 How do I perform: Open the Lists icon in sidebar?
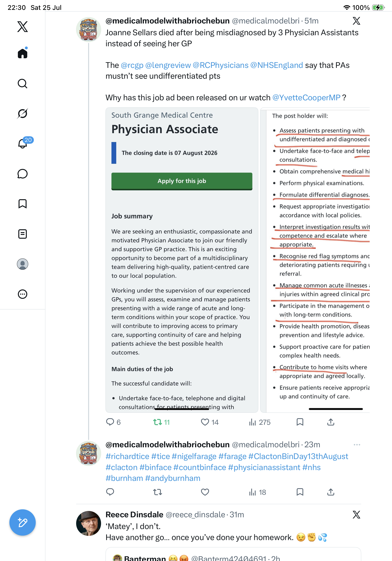tap(23, 234)
